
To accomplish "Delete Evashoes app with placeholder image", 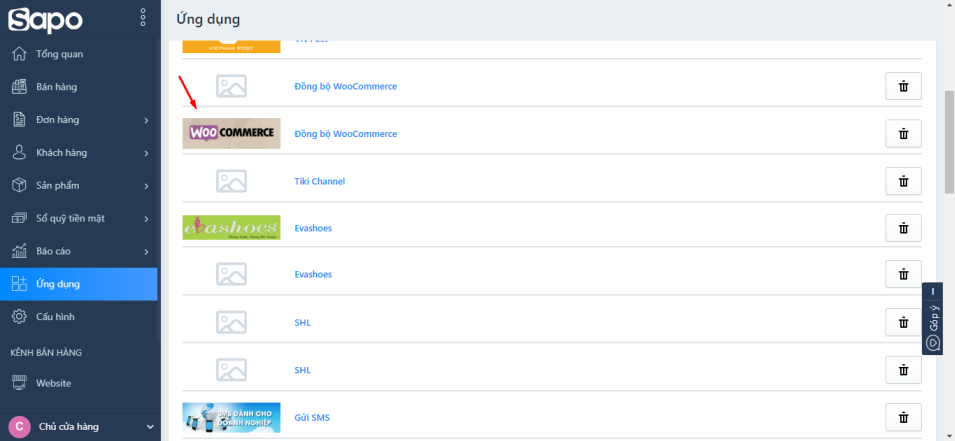I will (903, 274).
